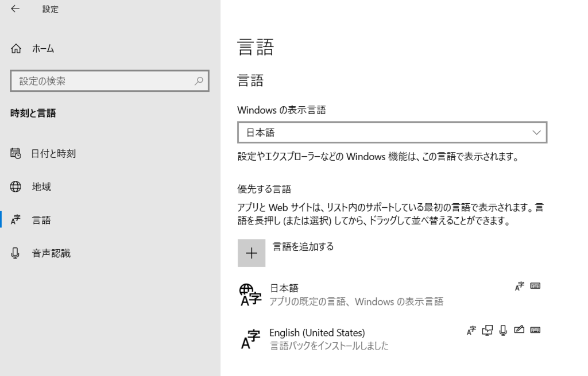Screen dimensions: 588x376
Task: Click the plus button to add a language
Action: click(x=252, y=253)
